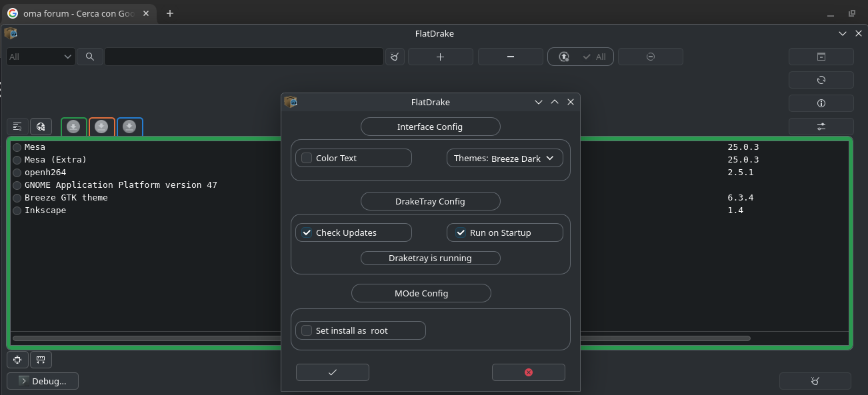
Task: Open a new browser tab with plus
Action: [170, 13]
